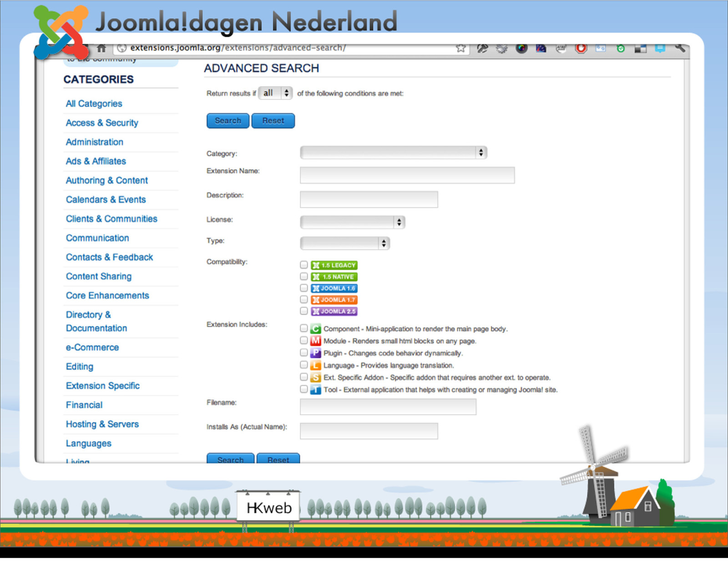
Task: Click the top Search button
Action: click(x=228, y=121)
